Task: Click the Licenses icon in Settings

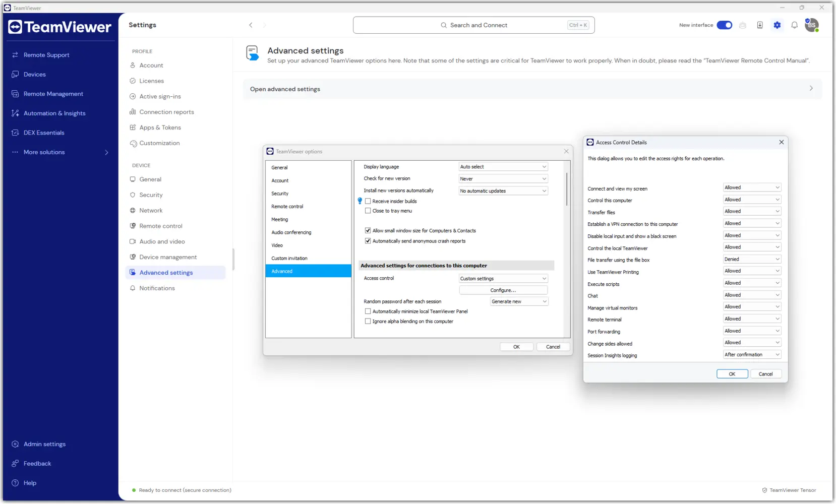Action: [x=133, y=81]
